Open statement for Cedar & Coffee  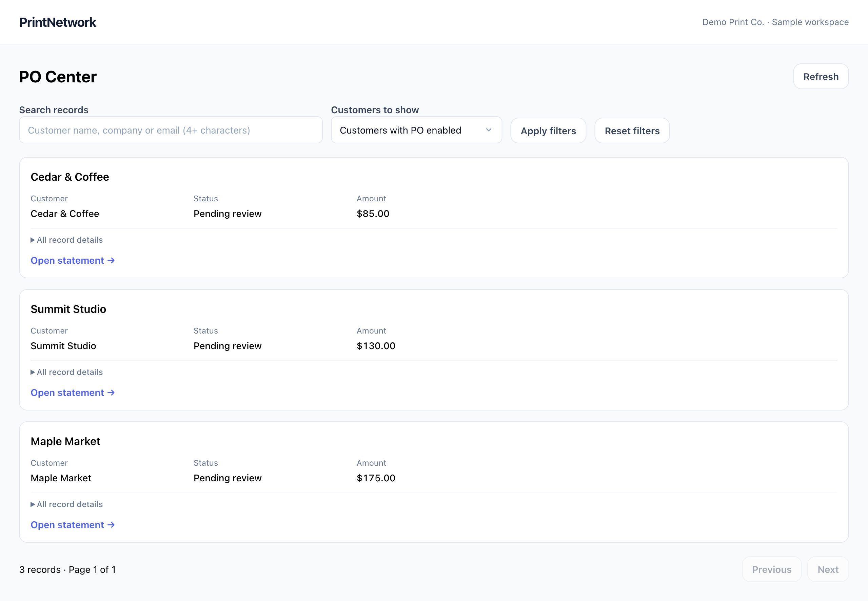pyautogui.click(x=73, y=261)
